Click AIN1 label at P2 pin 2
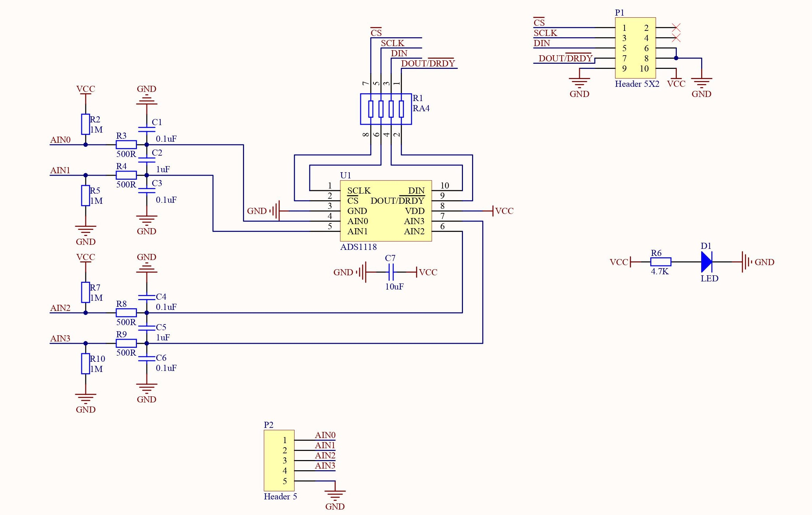This screenshot has width=812, height=515. [325, 445]
